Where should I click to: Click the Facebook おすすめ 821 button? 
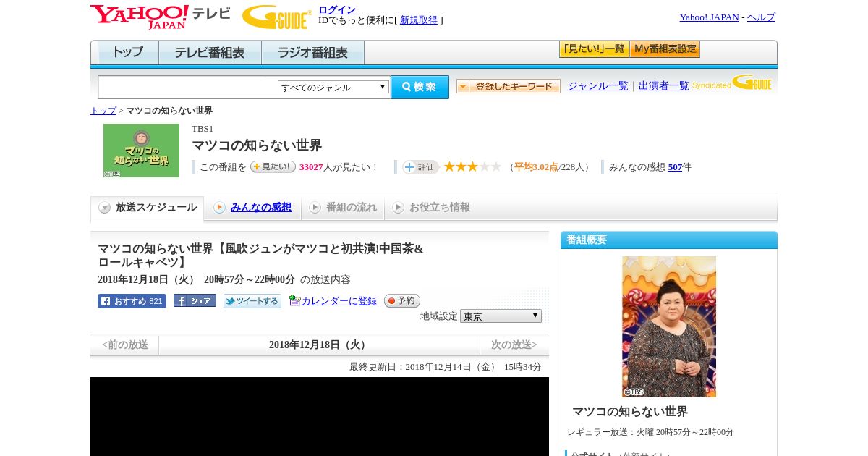[x=132, y=301]
